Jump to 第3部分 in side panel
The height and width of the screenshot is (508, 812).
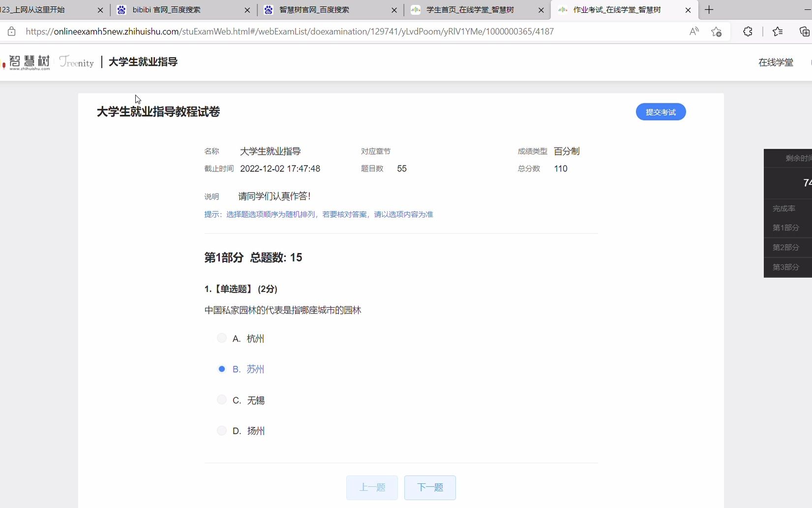[786, 267]
